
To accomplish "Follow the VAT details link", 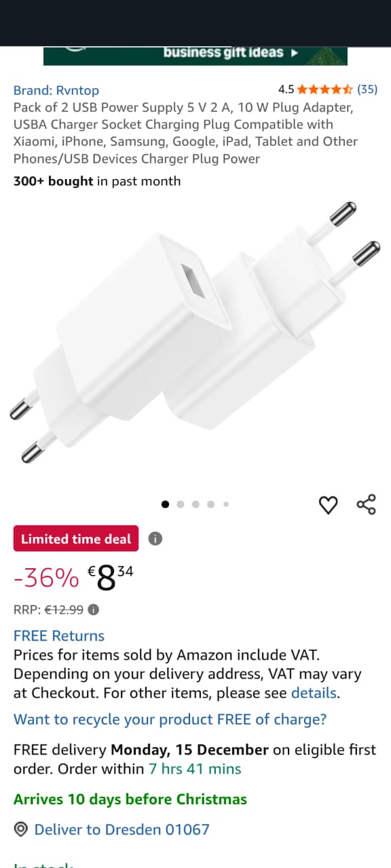I will tap(314, 693).
